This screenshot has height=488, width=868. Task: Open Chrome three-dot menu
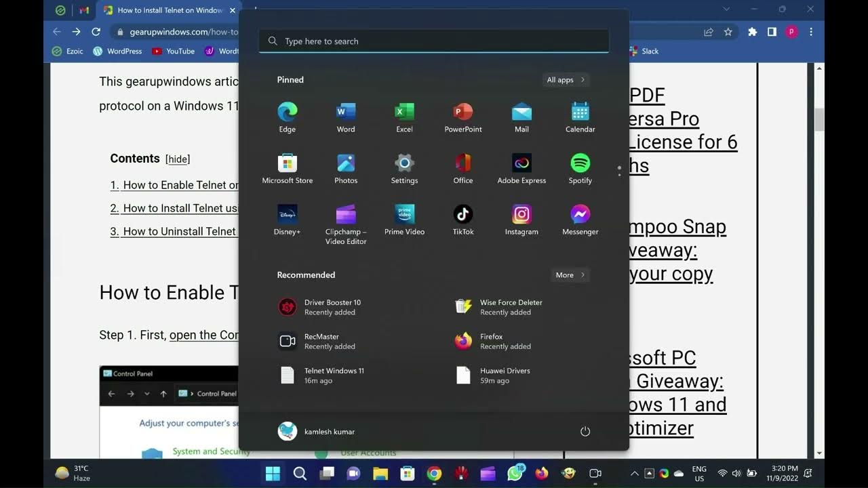click(x=811, y=32)
